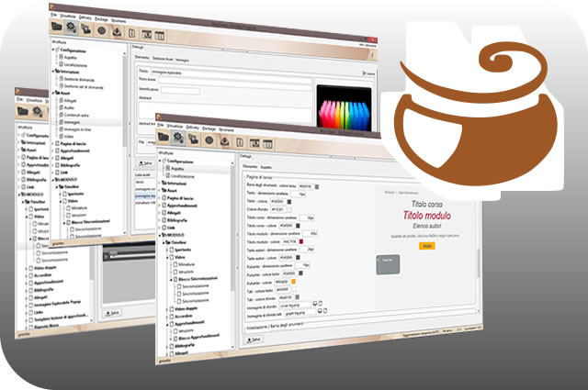Viewport: 588px width, 390px height.
Task: Click the red Titolo modulo colore swatch
Action: tap(300, 241)
